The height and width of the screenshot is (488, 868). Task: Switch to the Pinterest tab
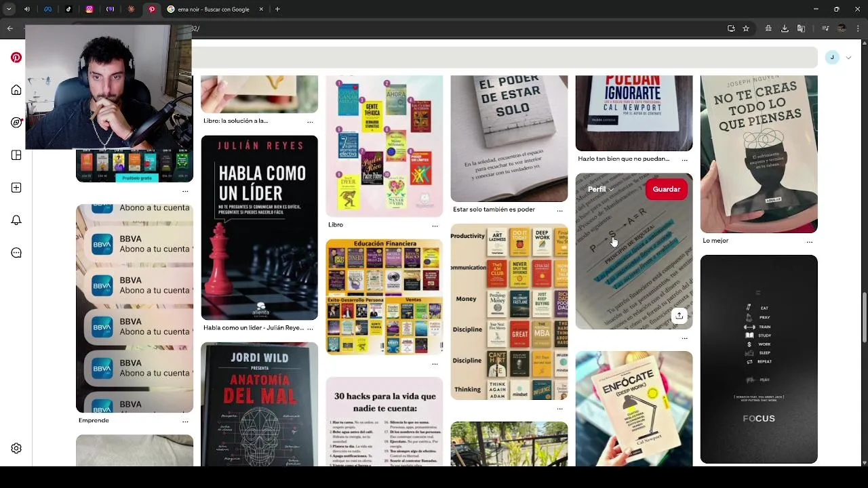click(151, 9)
